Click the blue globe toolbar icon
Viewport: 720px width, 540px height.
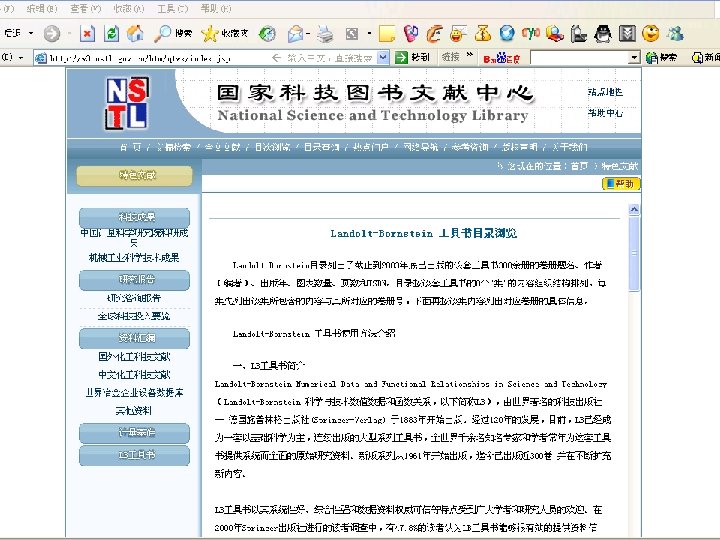pos(507,34)
